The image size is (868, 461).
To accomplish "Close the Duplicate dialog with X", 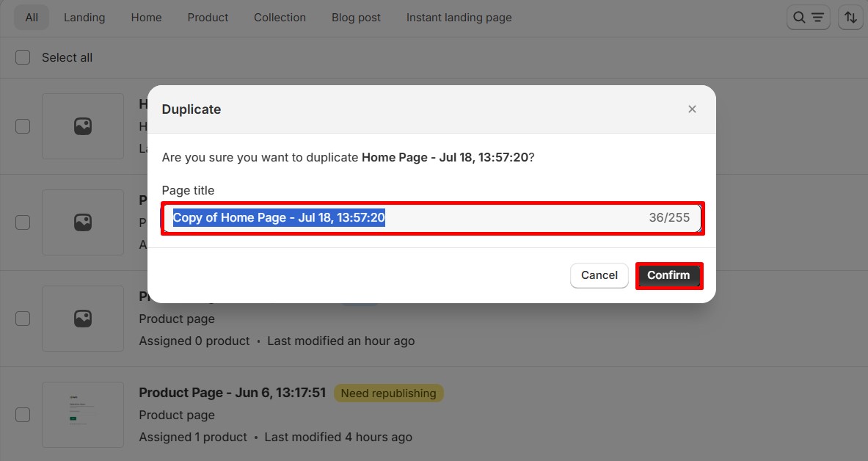I will (692, 109).
